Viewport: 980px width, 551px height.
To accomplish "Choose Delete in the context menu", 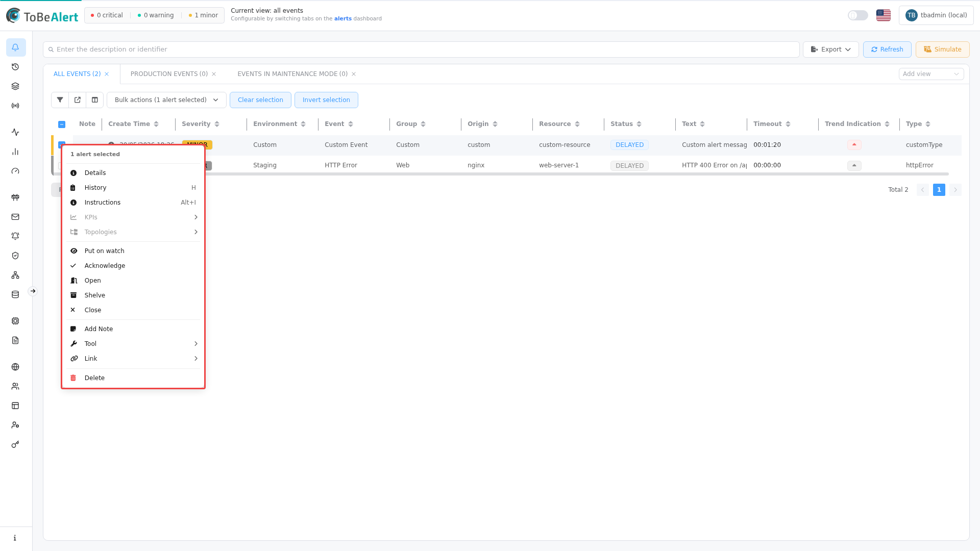I will point(133,378).
